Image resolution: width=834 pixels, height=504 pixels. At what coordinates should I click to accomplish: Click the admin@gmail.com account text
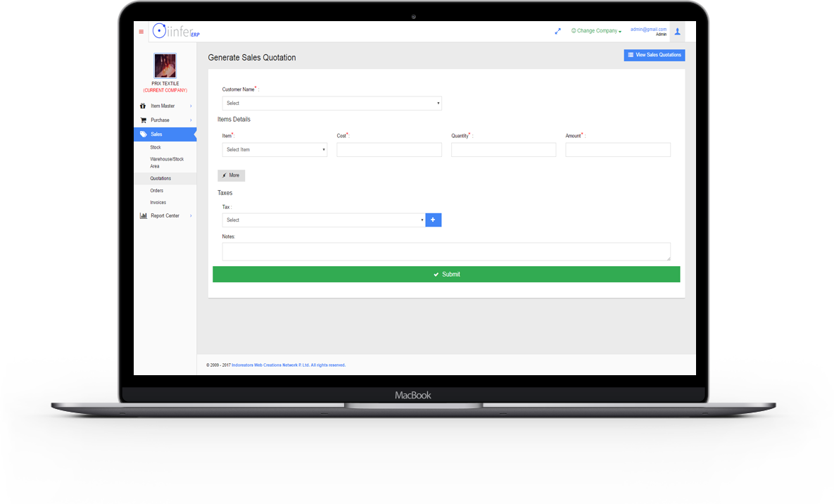coord(647,30)
